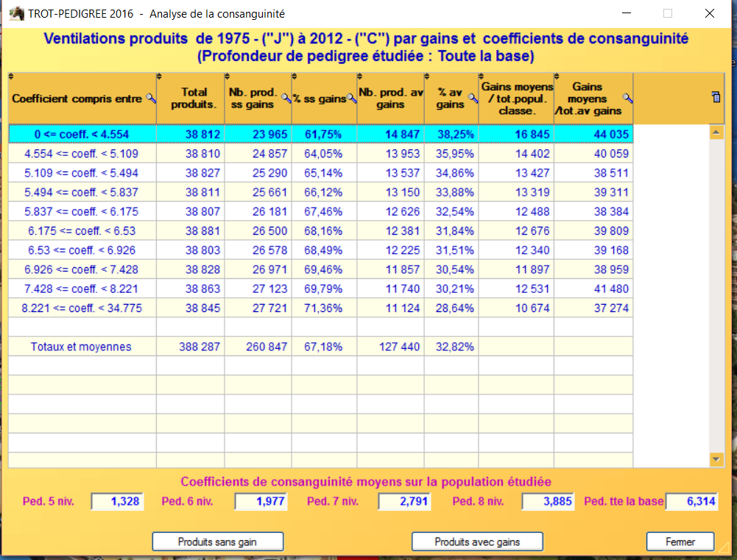Click the 16 845 cell in first row
This screenshot has height=560, width=737.
[516, 134]
